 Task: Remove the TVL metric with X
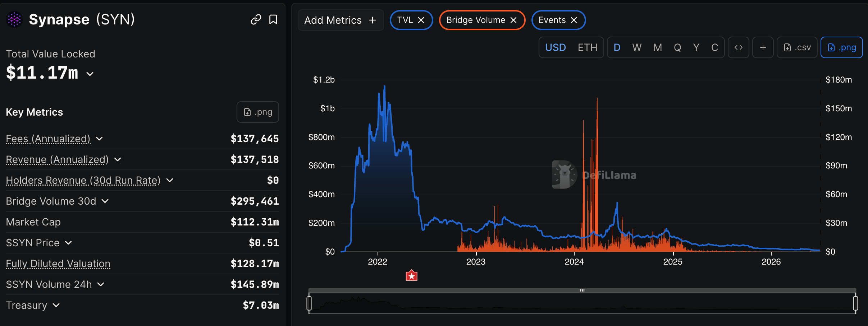click(x=421, y=20)
